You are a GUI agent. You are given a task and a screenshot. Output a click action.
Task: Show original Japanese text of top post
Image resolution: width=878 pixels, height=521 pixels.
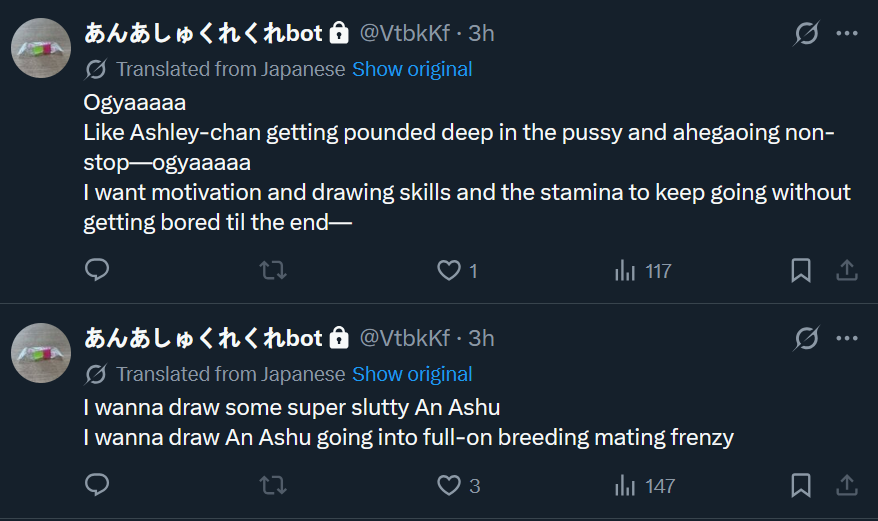click(412, 69)
